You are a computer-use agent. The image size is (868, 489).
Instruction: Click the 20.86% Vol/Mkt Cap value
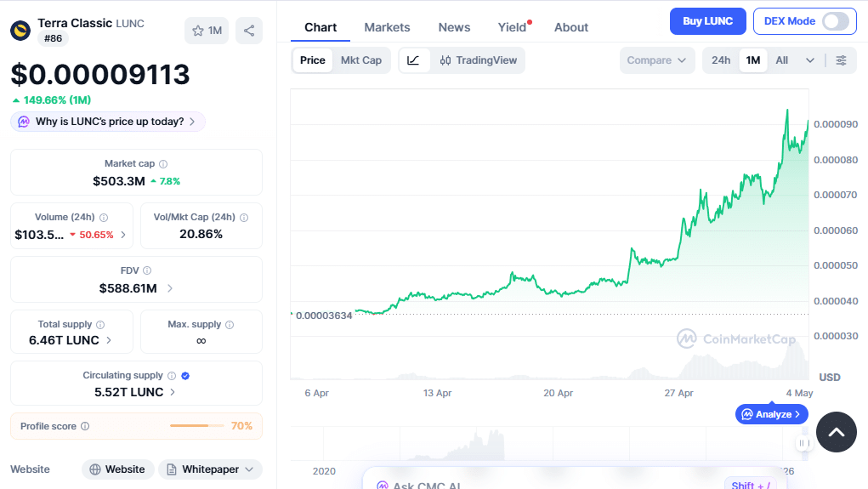pyautogui.click(x=201, y=234)
